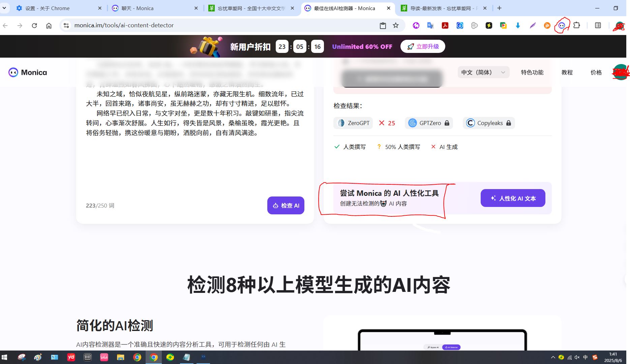This screenshot has width=630, height=364.
Task: Select the locked Copyleaks detector chip
Action: pos(489,123)
